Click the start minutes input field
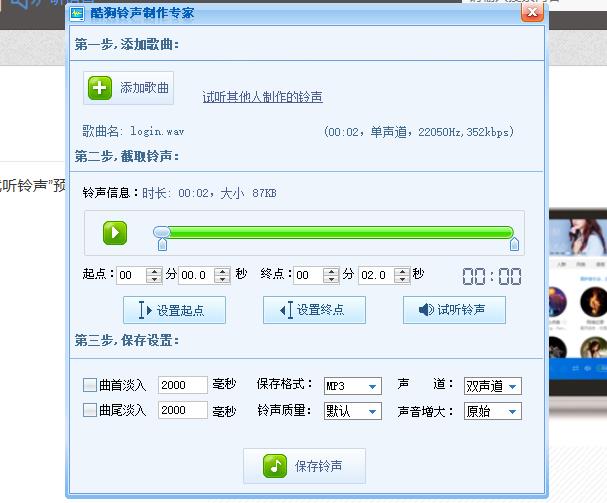This screenshot has height=503, width=607. (x=131, y=275)
